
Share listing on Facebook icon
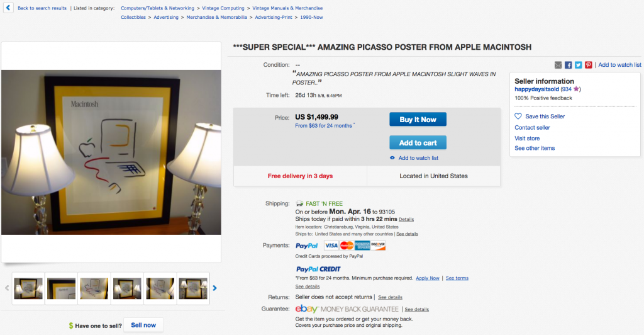click(x=568, y=65)
